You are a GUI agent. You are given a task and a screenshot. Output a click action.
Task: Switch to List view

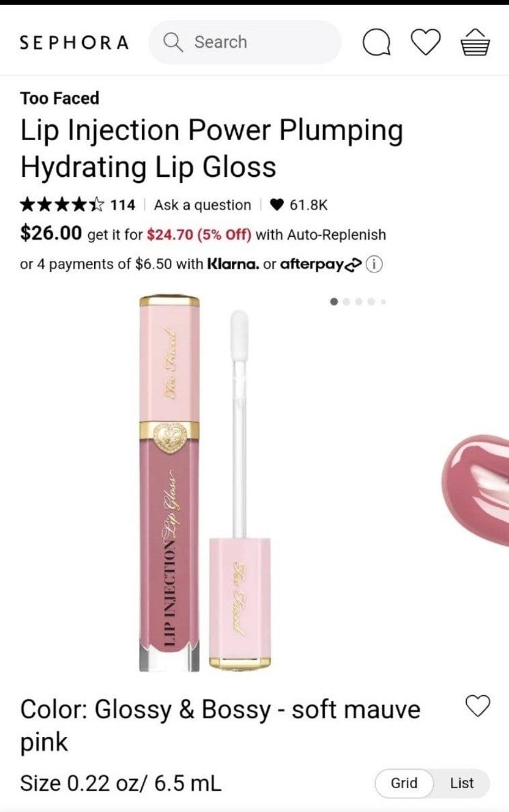[461, 783]
